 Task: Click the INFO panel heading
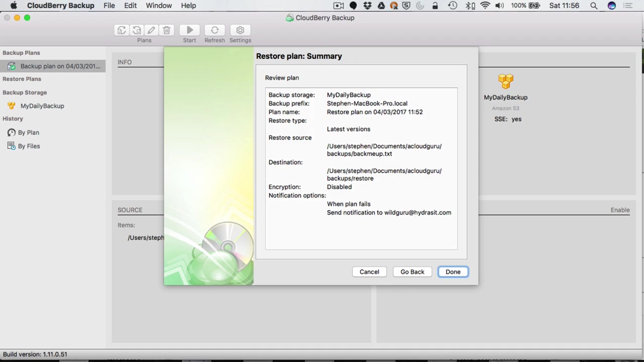click(125, 62)
